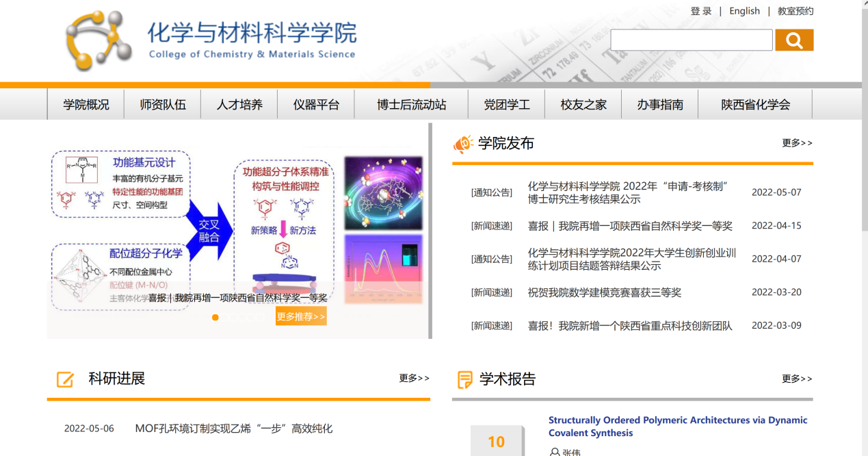The height and width of the screenshot is (456, 868).
Task: Click the edit icon beside 科研进展
Action: click(x=65, y=379)
